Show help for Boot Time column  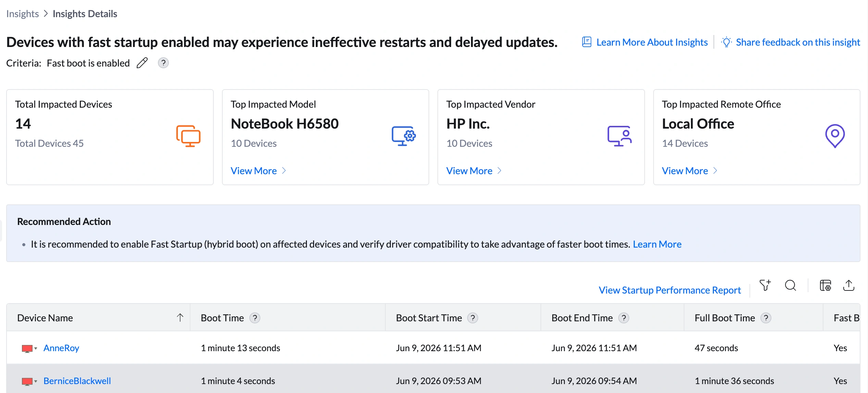coord(255,318)
